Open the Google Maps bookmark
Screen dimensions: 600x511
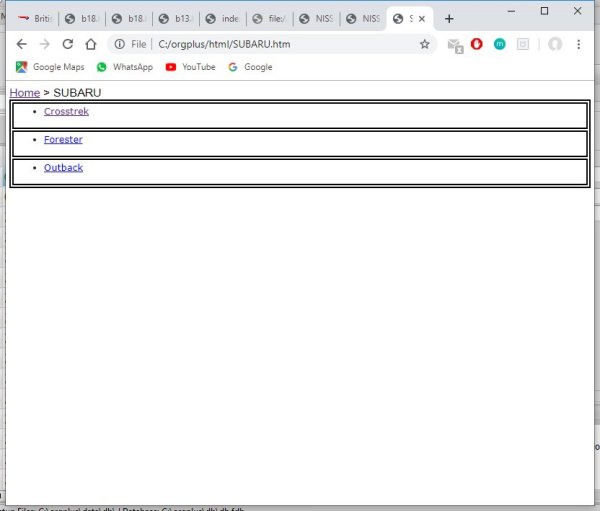pyautogui.click(x=50, y=67)
